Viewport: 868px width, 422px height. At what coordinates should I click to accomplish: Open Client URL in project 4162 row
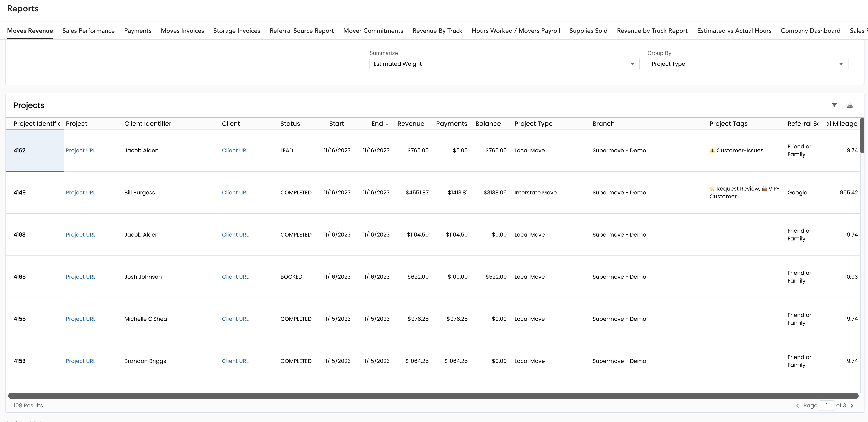[235, 151]
